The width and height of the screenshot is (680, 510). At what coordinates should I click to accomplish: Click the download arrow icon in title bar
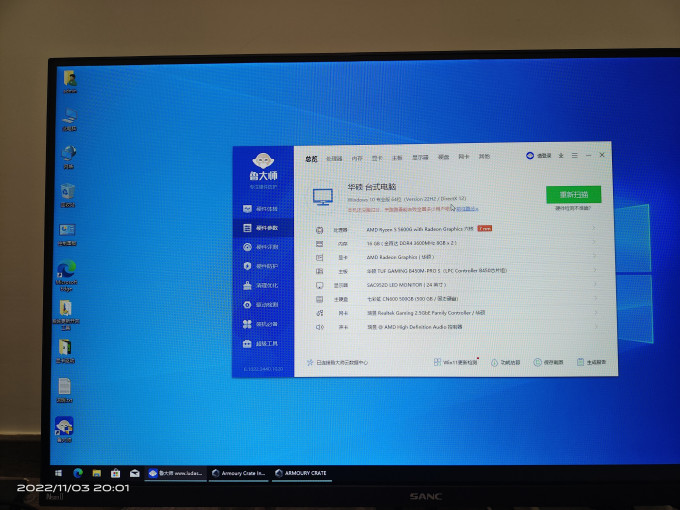click(561, 156)
